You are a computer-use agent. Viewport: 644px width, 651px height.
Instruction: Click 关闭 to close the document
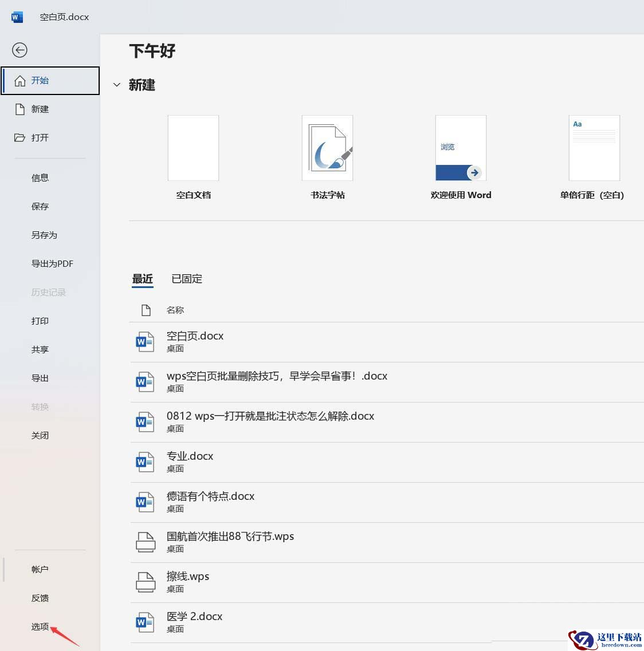(x=40, y=436)
